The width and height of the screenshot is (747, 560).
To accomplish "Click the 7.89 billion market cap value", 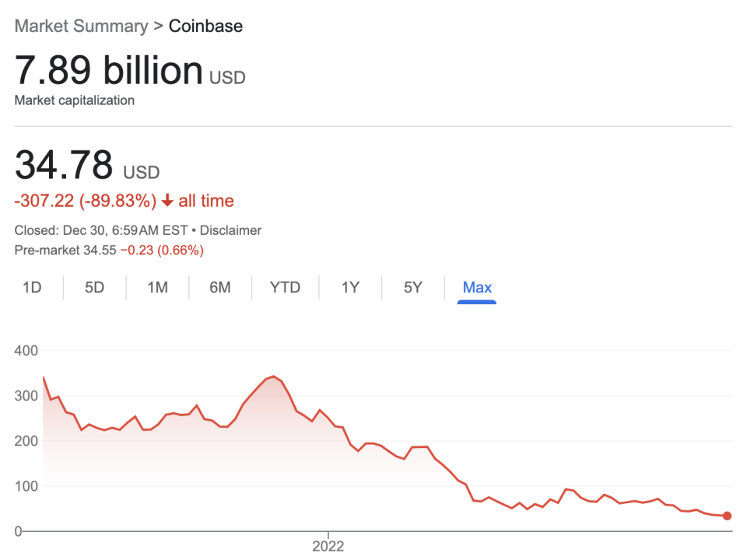I will (109, 71).
